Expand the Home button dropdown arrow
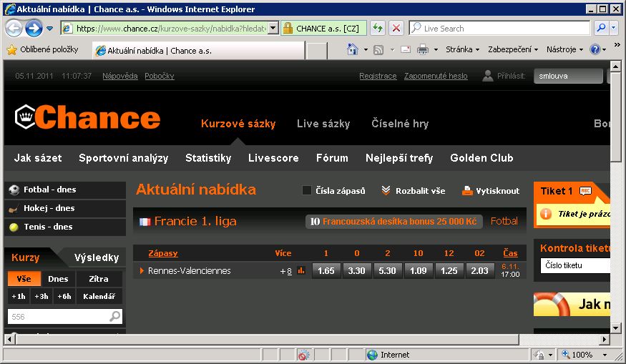Screen dimensions: 626x364 (366, 50)
